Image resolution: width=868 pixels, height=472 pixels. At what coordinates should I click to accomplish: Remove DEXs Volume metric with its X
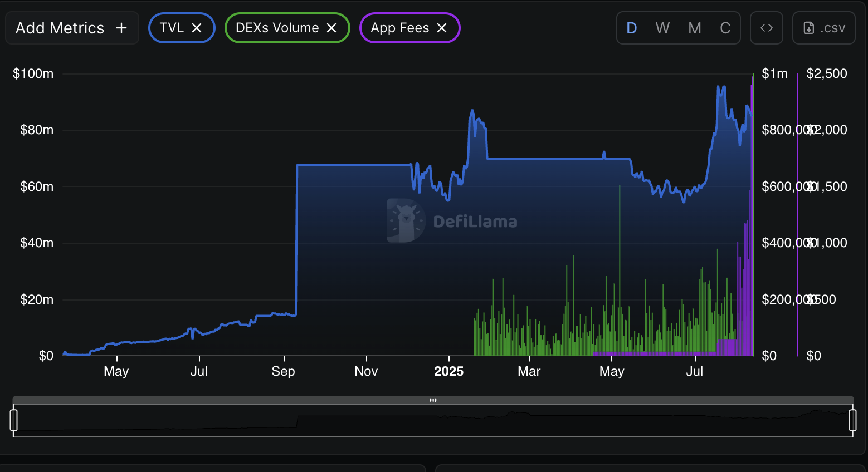click(x=331, y=28)
